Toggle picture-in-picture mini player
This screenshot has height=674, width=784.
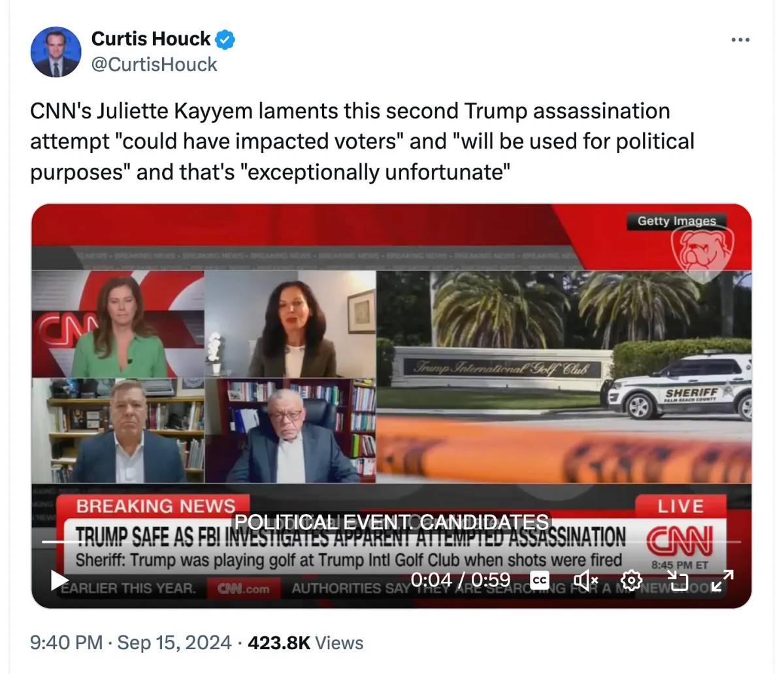point(678,579)
